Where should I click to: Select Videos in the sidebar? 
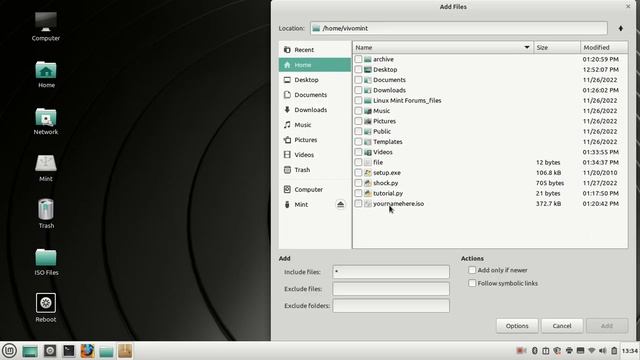(315, 155)
